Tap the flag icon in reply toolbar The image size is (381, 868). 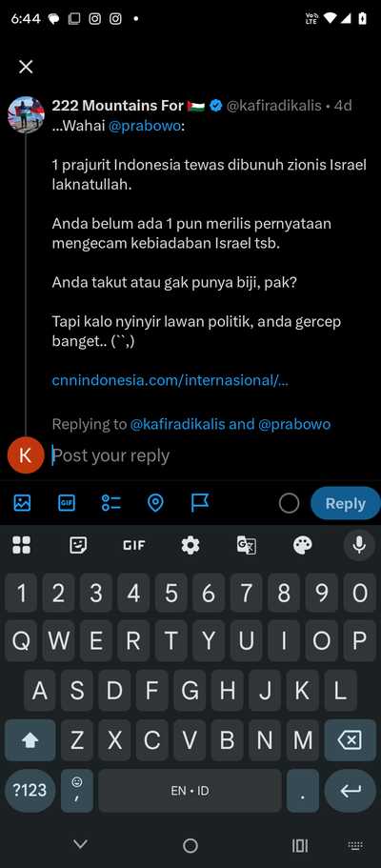point(199,503)
